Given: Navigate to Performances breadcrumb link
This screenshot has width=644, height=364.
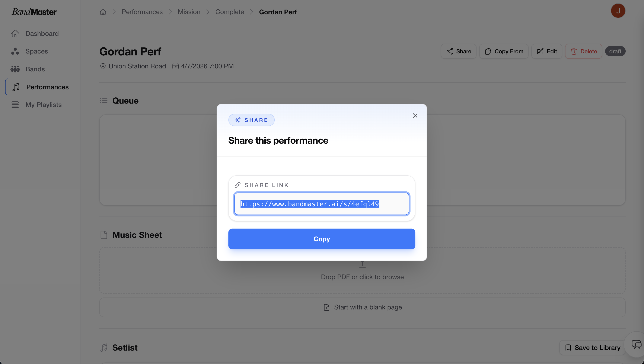Looking at the screenshot, I should pos(142,12).
